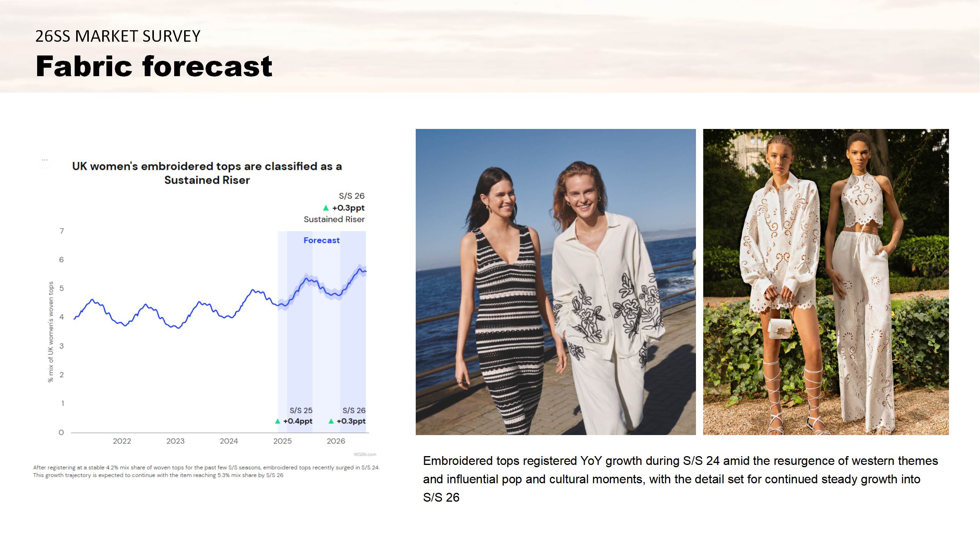The image size is (980, 551).
Task: Click the WGSN.com watermark link
Action: coord(364,455)
